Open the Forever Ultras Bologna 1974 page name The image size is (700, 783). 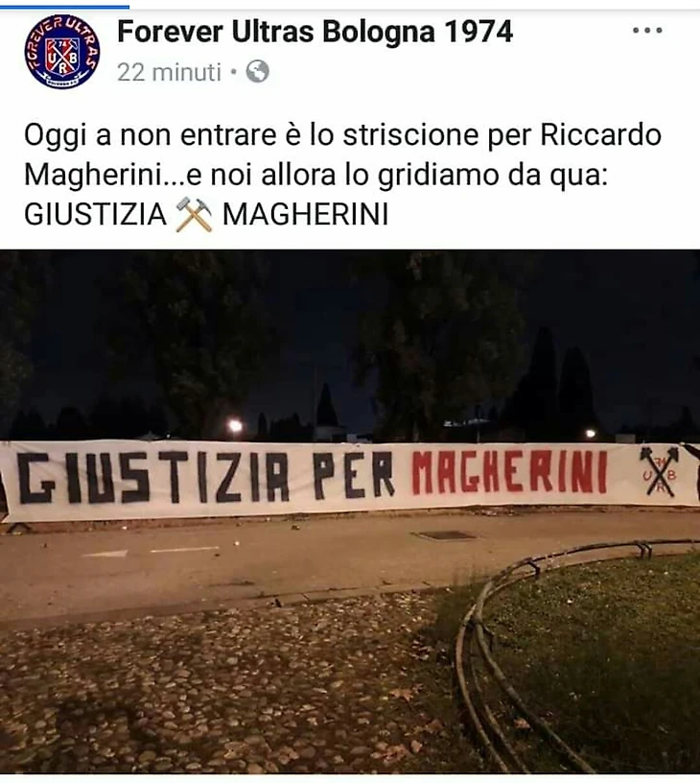point(315,32)
